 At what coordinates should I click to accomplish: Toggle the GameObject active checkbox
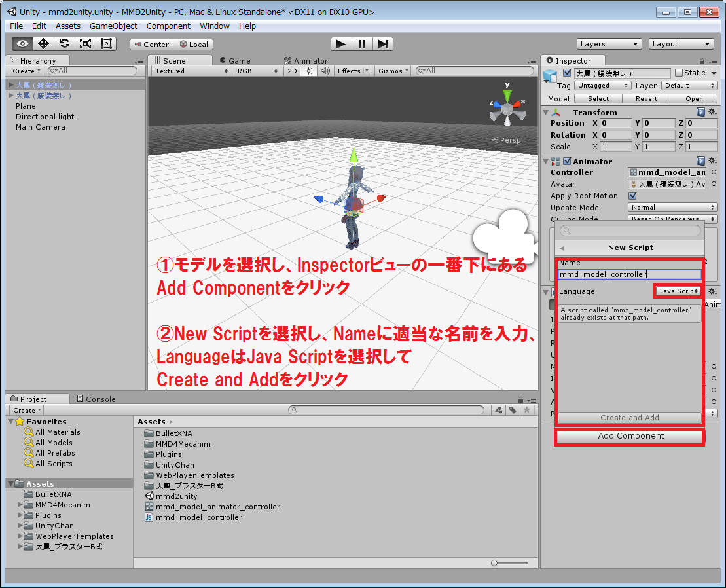pyautogui.click(x=567, y=73)
